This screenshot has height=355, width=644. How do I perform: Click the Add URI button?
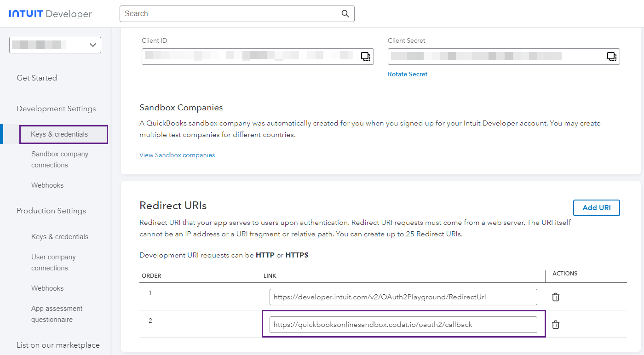click(x=596, y=207)
